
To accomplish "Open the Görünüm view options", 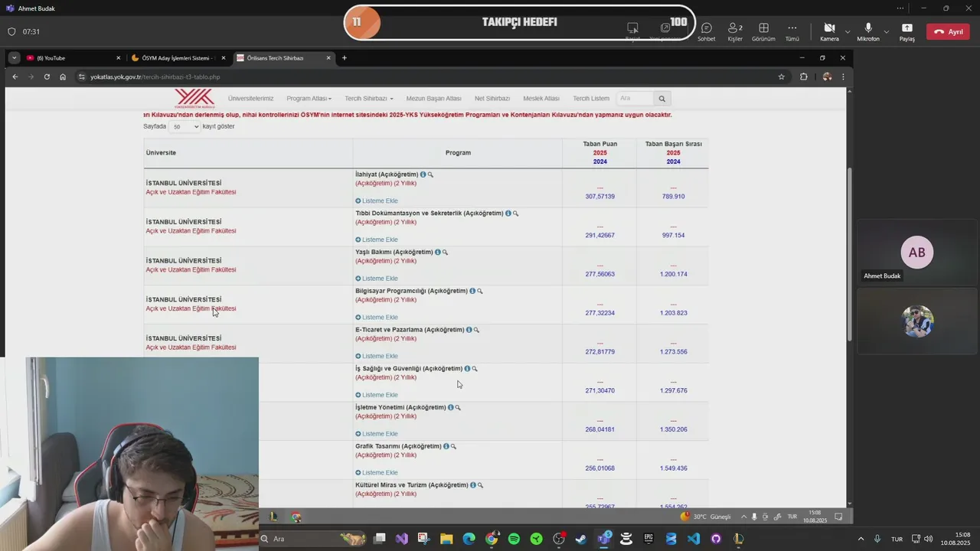I will [x=763, y=31].
